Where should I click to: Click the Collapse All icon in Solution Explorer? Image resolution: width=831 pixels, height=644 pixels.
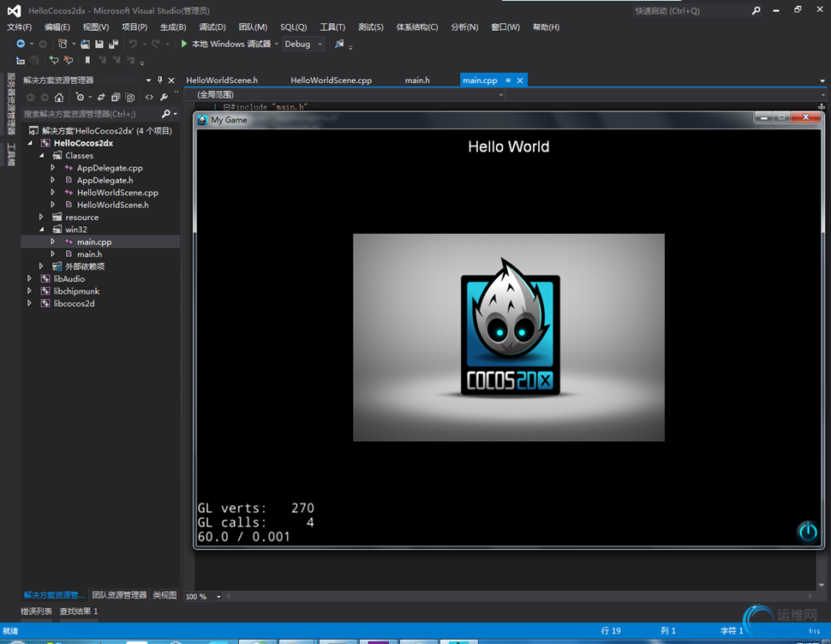(x=116, y=98)
